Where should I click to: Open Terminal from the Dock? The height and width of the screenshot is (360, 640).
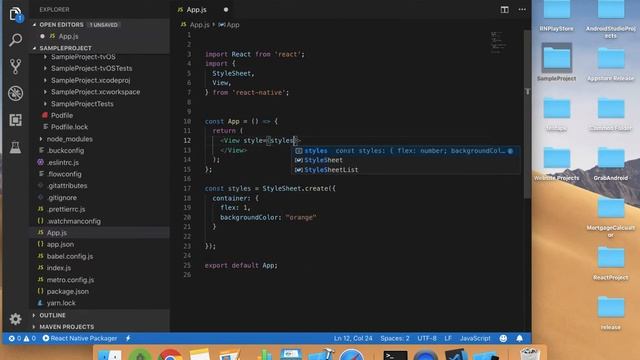395,355
